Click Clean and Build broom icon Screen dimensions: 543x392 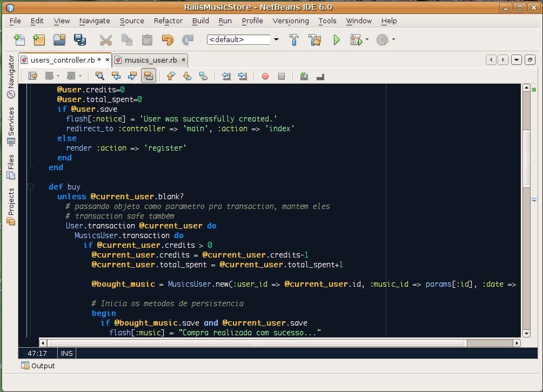pos(315,40)
